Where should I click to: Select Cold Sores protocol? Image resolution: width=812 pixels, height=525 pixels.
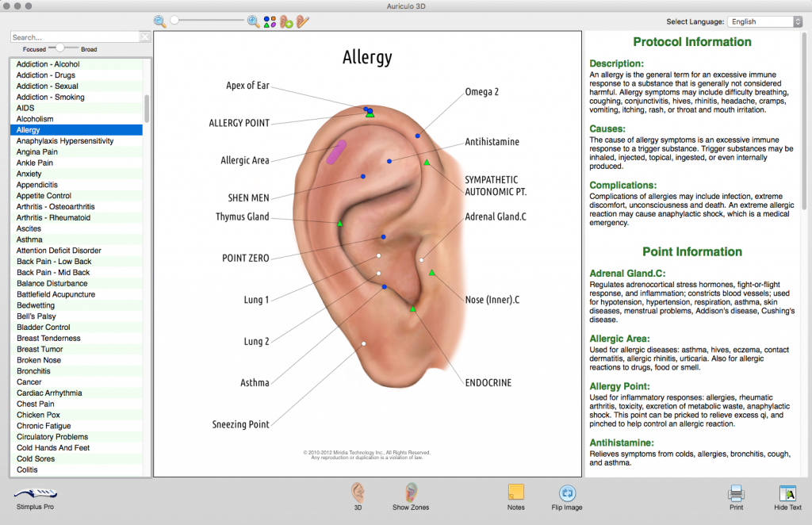coord(77,458)
